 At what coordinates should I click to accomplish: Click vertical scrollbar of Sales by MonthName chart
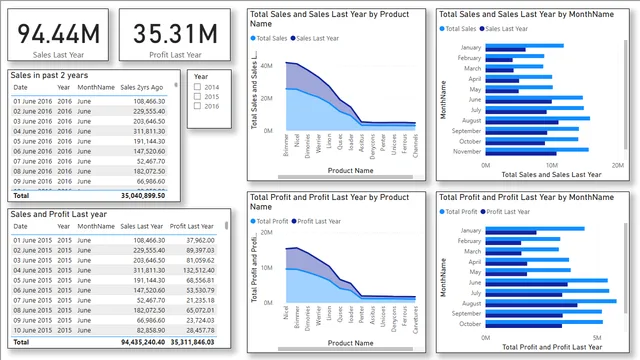(625, 95)
